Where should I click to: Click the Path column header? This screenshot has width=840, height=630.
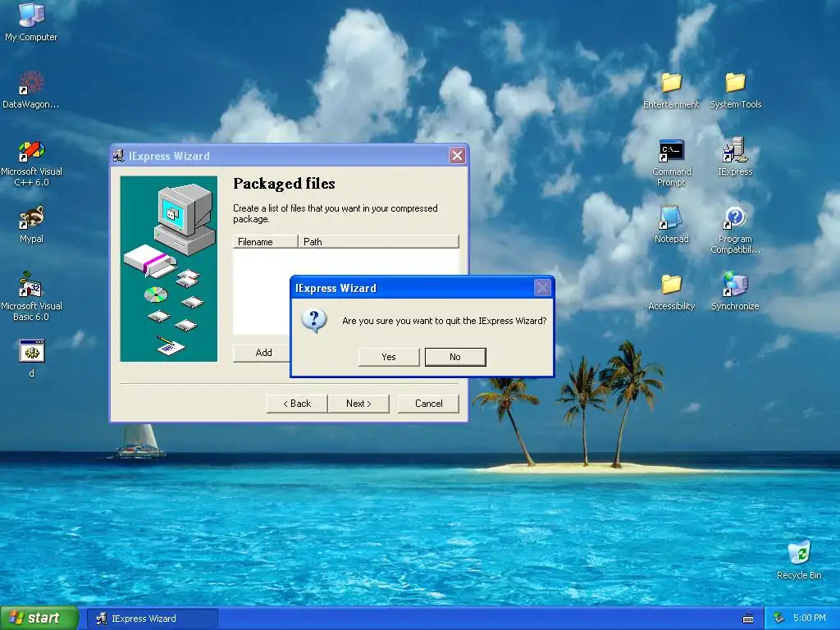(x=378, y=242)
